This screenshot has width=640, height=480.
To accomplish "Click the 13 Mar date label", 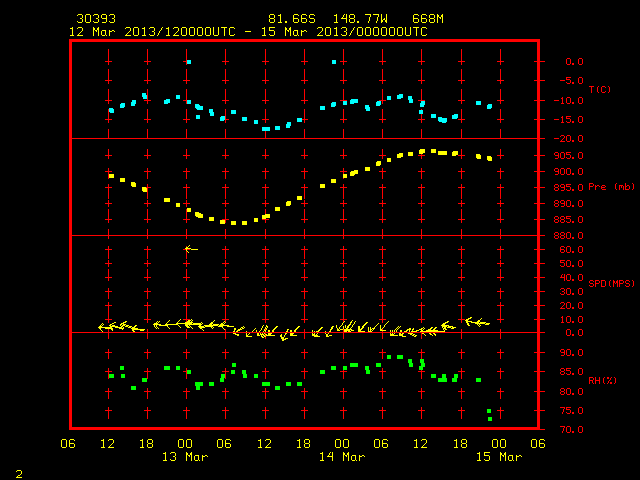I will pos(185,457).
